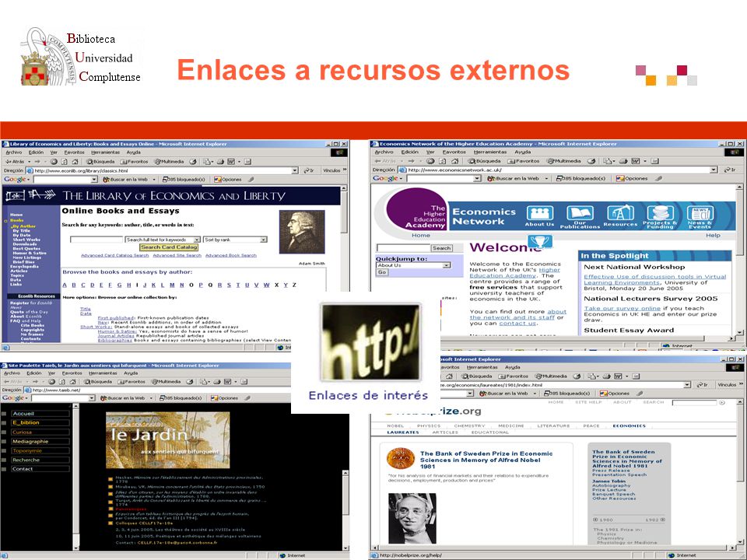Select ARTICLES subtab on Nobelprize page
Screen dimensions: 747x560
pyautogui.click(x=445, y=432)
